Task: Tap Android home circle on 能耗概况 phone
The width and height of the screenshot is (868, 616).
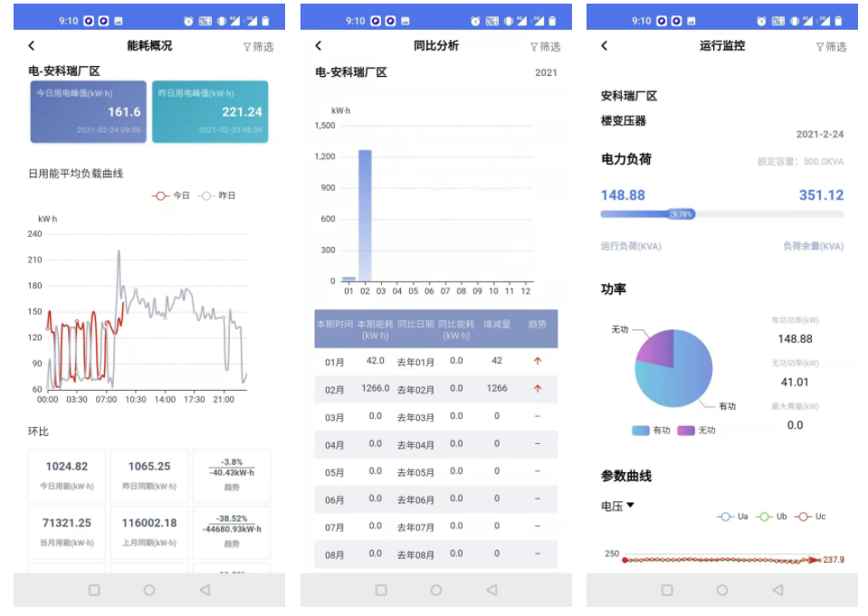Action: click(x=149, y=590)
